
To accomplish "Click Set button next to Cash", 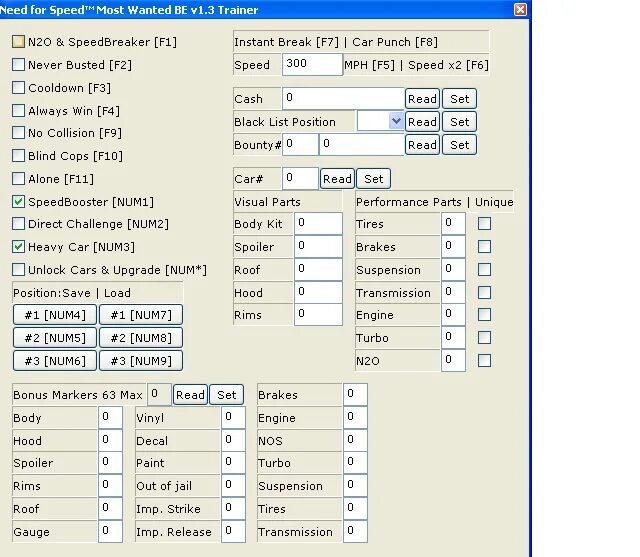I will [460, 99].
